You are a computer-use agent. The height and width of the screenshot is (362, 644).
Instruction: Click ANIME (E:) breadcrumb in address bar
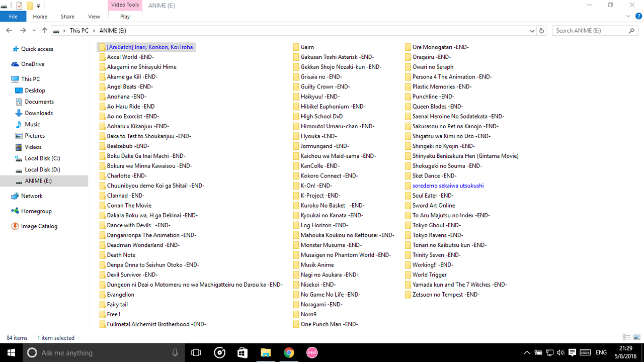[112, 31]
